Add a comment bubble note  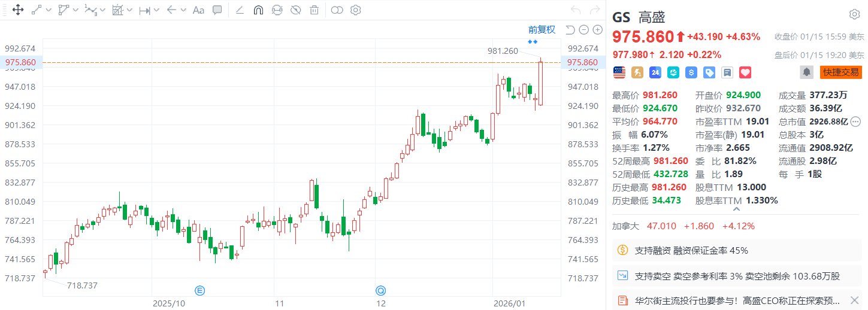[x=217, y=10]
